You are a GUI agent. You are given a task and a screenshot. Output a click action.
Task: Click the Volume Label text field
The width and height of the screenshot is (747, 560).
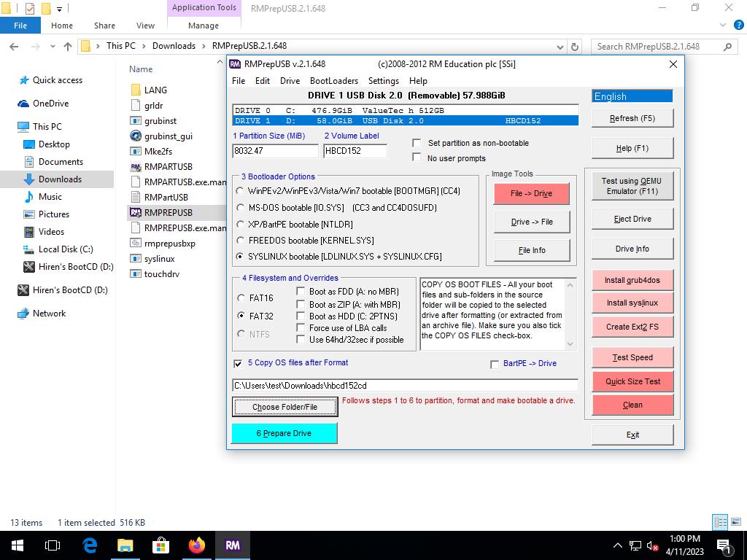355,151
